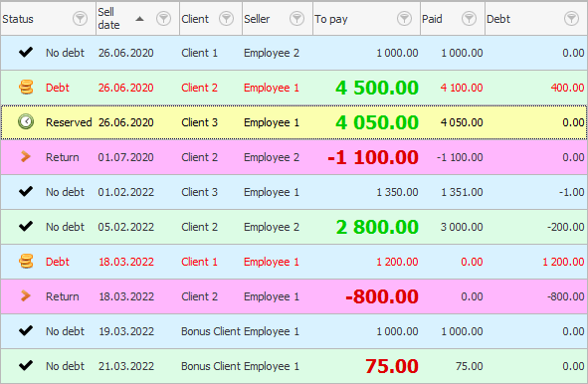Click the Debt value -1.00

tap(571, 192)
